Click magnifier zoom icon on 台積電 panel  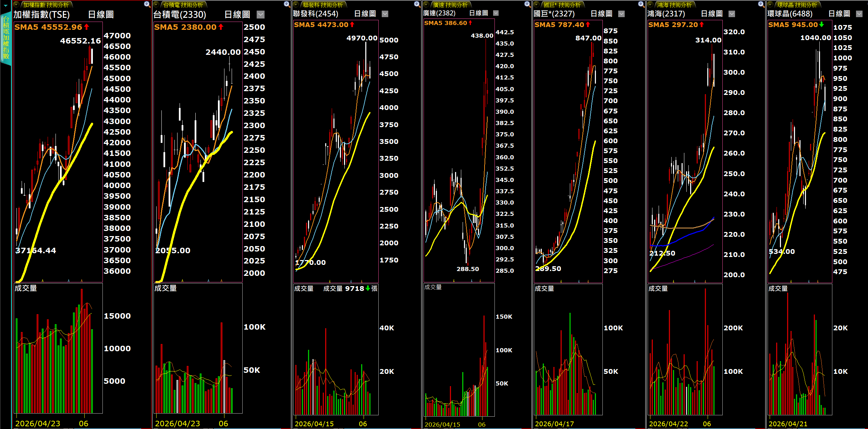(x=287, y=4)
